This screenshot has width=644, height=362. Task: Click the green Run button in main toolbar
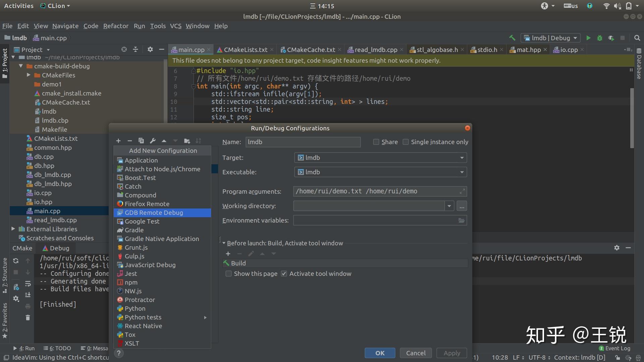tap(588, 38)
